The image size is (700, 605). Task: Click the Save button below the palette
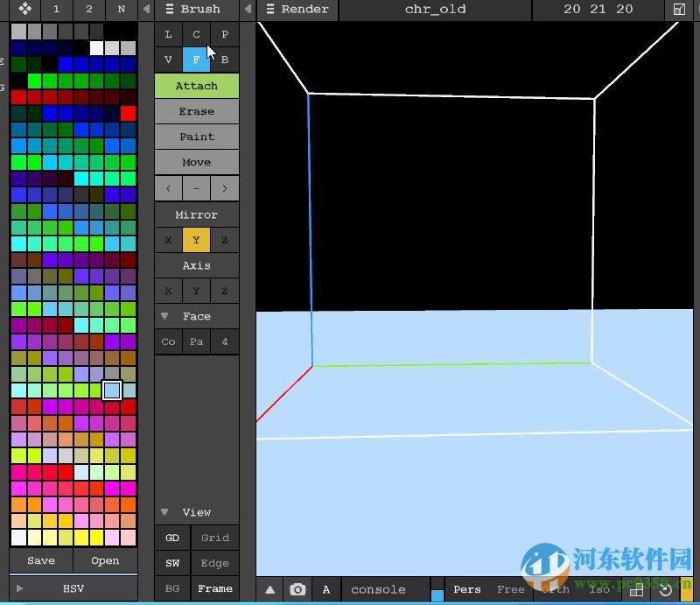(40, 560)
